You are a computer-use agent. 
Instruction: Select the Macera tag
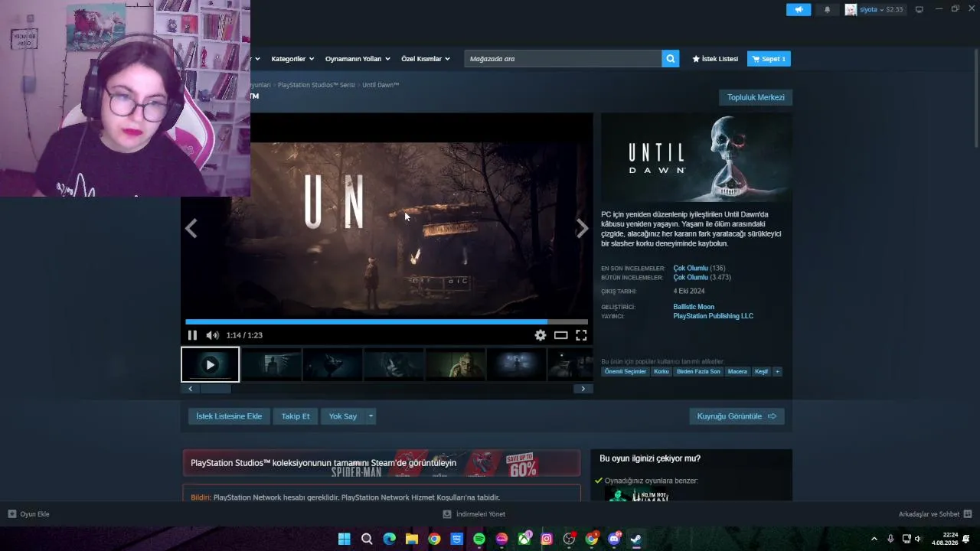pos(737,372)
